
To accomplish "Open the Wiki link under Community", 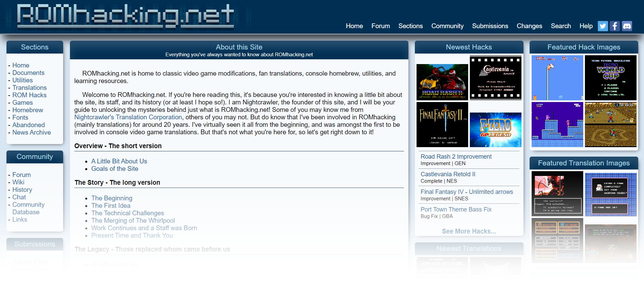I will pos(18,182).
